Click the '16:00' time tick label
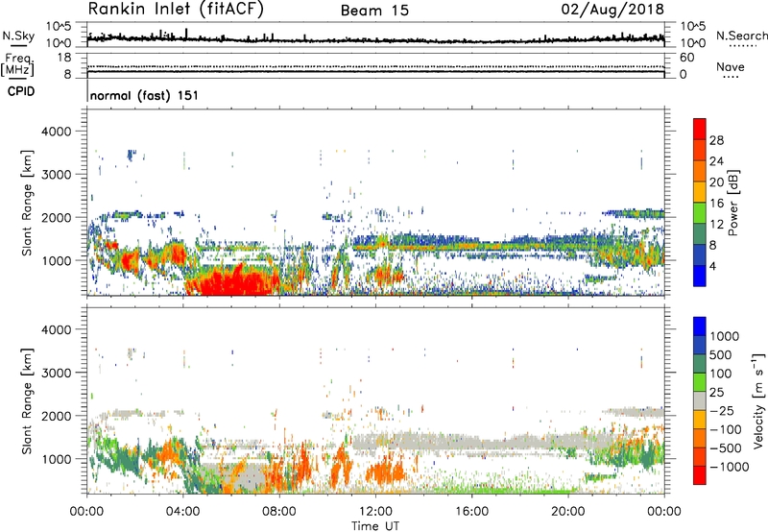Viewport: 768px width, 532px height. (x=471, y=512)
